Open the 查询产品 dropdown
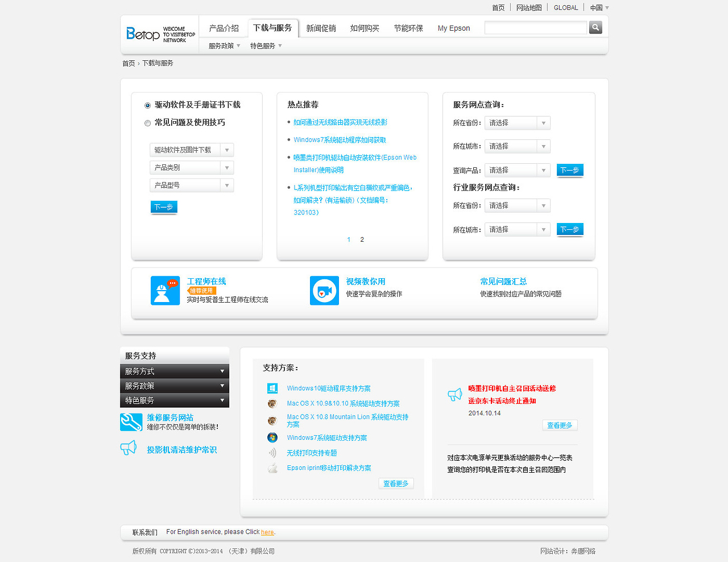 click(516, 170)
